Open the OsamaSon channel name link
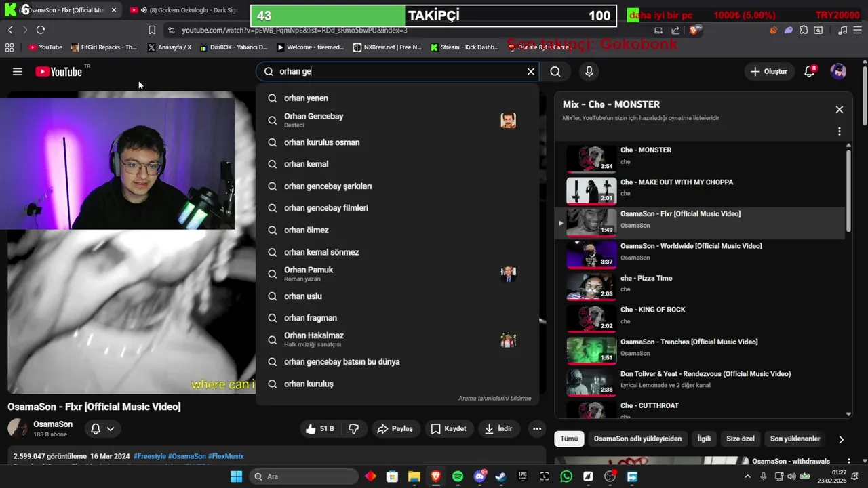 (53, 424)
